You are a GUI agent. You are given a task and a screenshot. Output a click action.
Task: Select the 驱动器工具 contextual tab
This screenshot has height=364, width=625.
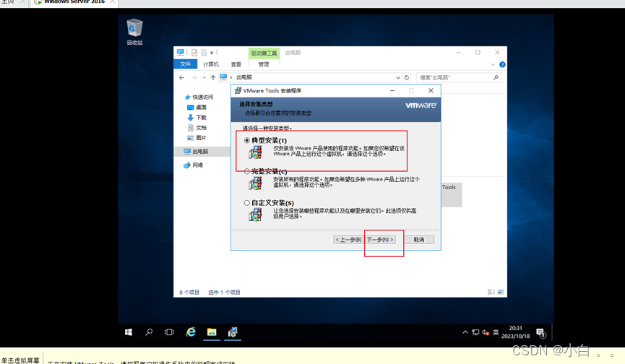264,53
